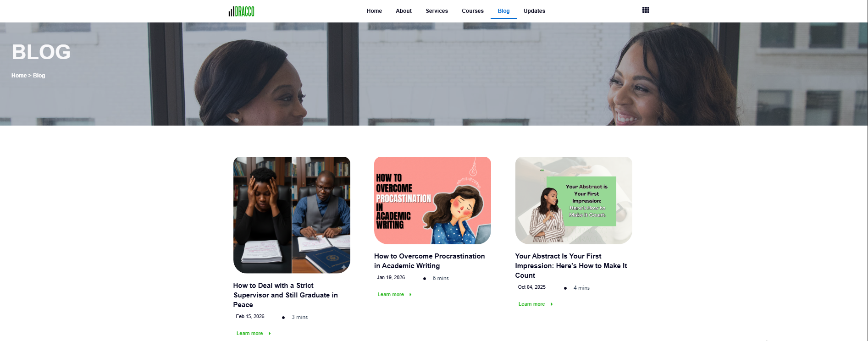
Task: Open Strict Supervisor post thumbnail
Action: 292,215
